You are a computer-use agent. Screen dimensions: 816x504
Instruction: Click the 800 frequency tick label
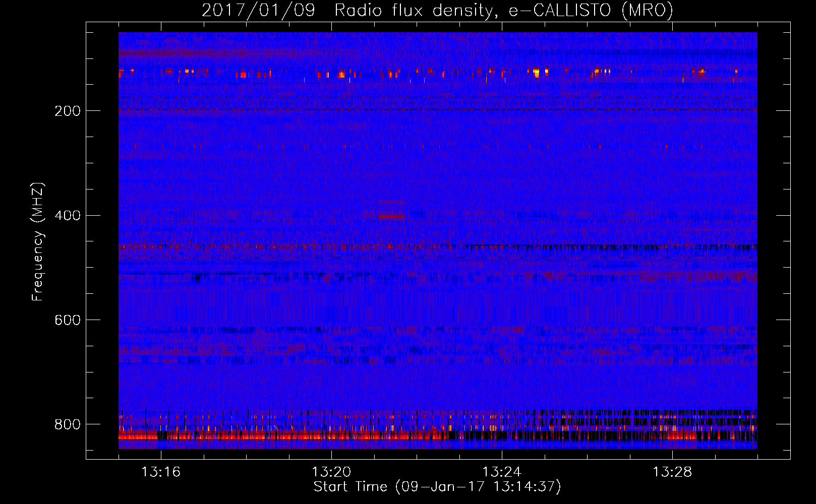tap(68, 424)
